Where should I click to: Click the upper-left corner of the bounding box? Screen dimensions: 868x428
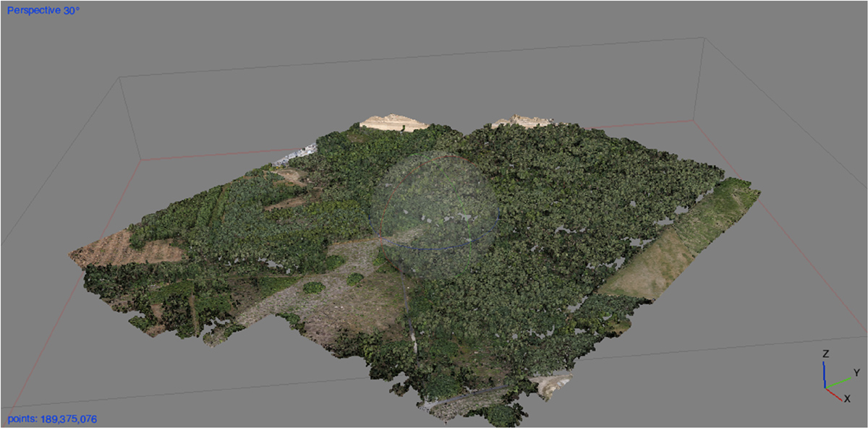pos(118,76)
